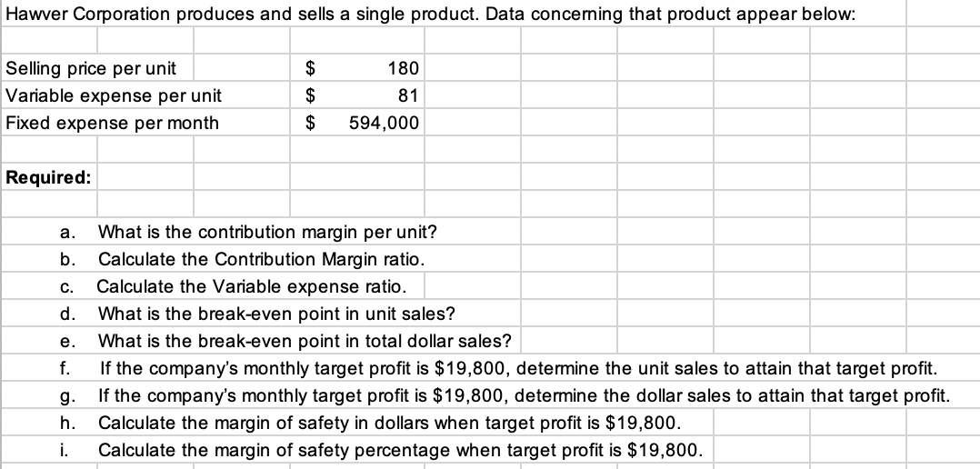Click the 'Variable expense per unit' label
The image size is (980, 469).
(114, 95)
